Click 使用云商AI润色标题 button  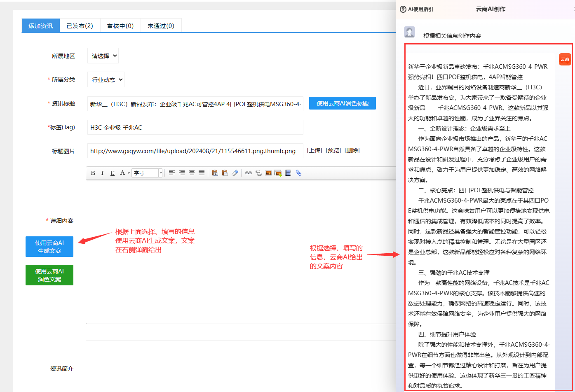[x=343, y=103]
